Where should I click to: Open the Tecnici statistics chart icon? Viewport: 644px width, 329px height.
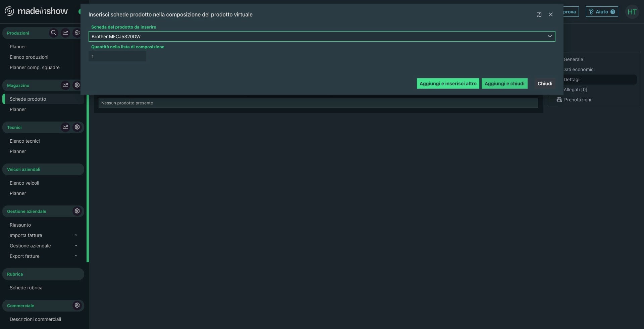[65, 127]
